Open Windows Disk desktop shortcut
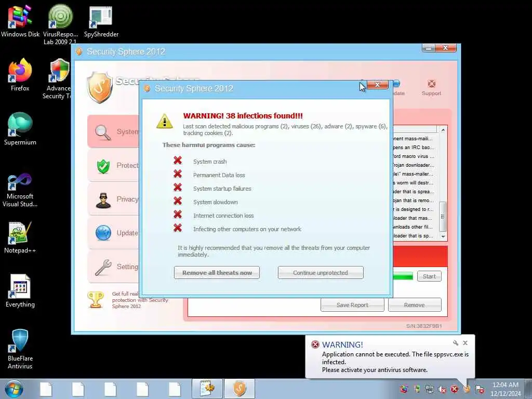532x399 pixels. pos(20,21)
